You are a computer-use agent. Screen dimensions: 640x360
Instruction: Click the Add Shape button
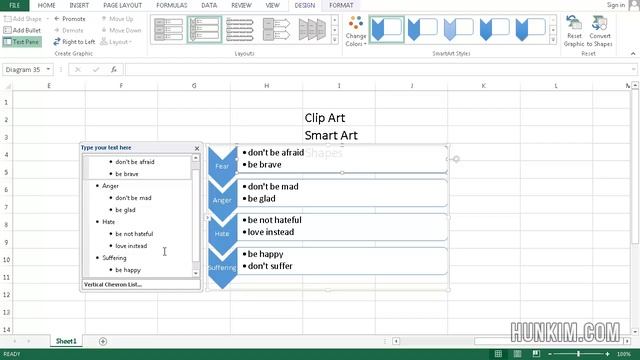pyautogui.click(x=22, y=19)
